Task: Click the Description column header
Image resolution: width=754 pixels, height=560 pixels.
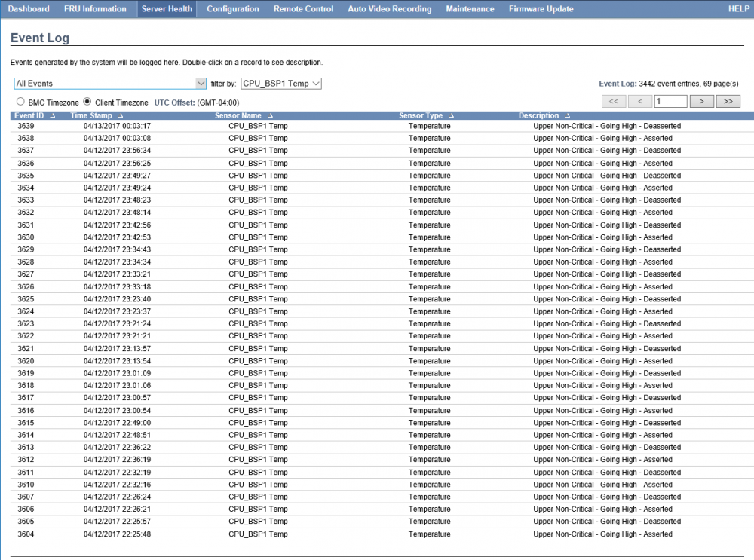Action: (x=538, y=116)
